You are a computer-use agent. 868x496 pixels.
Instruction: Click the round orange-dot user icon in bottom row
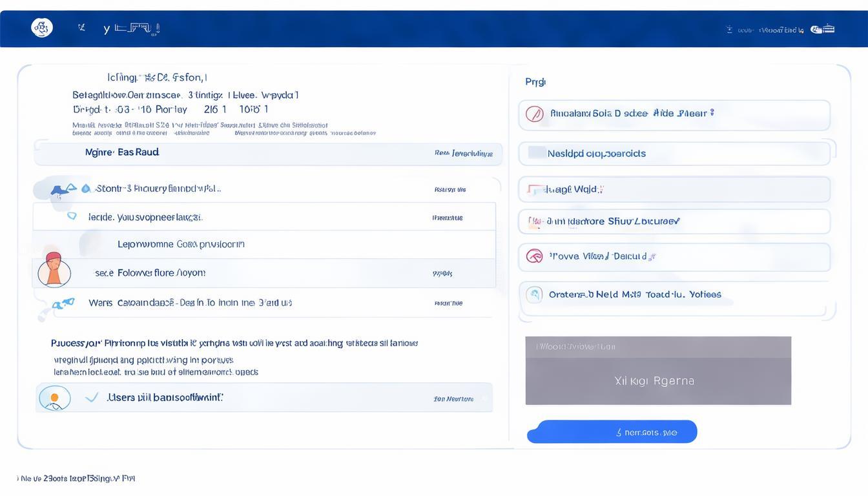(54, 398)
